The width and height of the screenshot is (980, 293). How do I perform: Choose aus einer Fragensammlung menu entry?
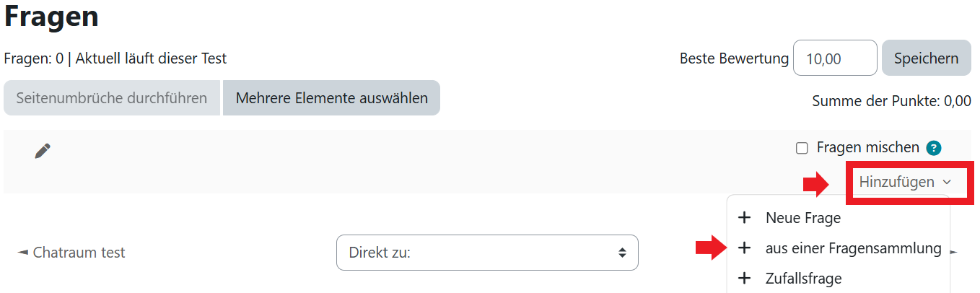[853, 248]
